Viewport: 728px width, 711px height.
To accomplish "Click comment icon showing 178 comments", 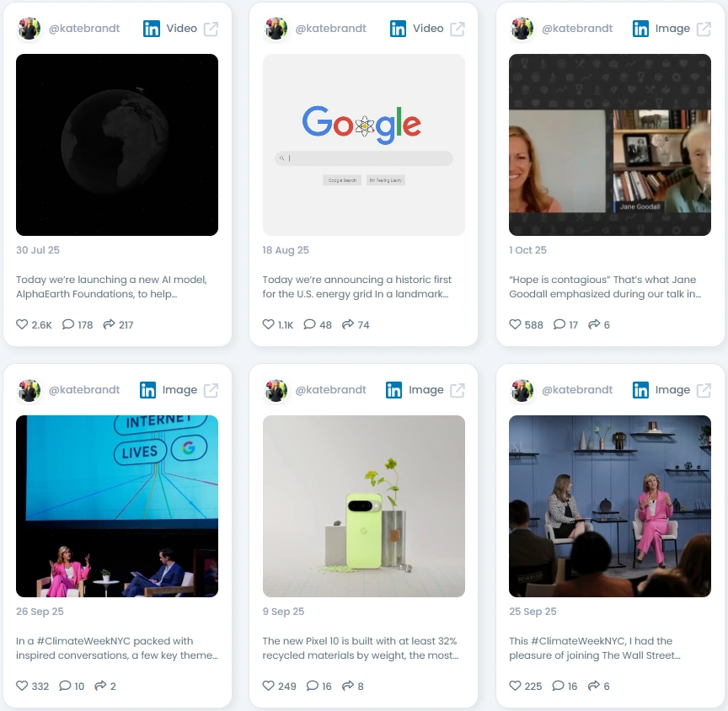I will [68, 324].
